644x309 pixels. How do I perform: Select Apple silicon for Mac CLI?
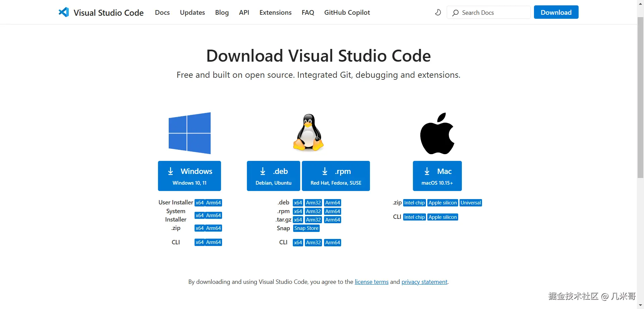point(443,217)
